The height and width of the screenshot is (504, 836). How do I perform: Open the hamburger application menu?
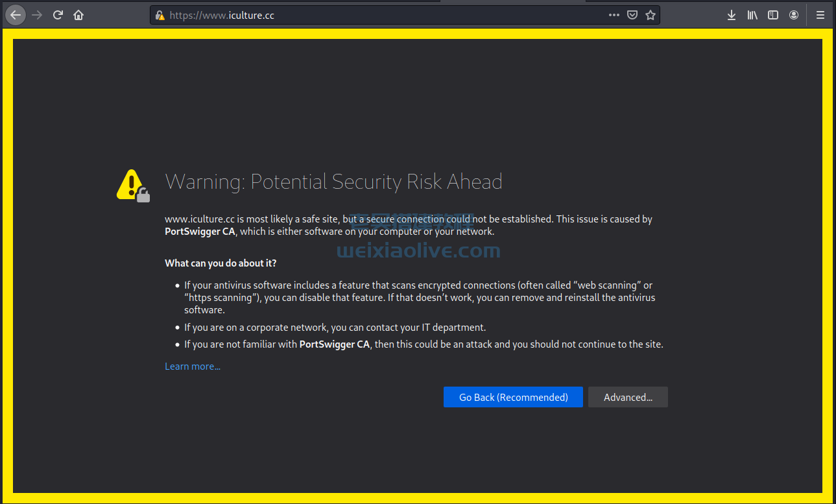pyautogui.click(x=820, y=15)
